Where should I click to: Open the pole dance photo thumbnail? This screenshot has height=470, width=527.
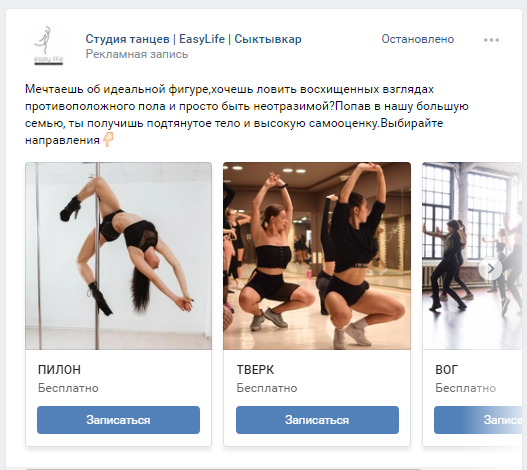pyautogui.click(x=118, y=256)
